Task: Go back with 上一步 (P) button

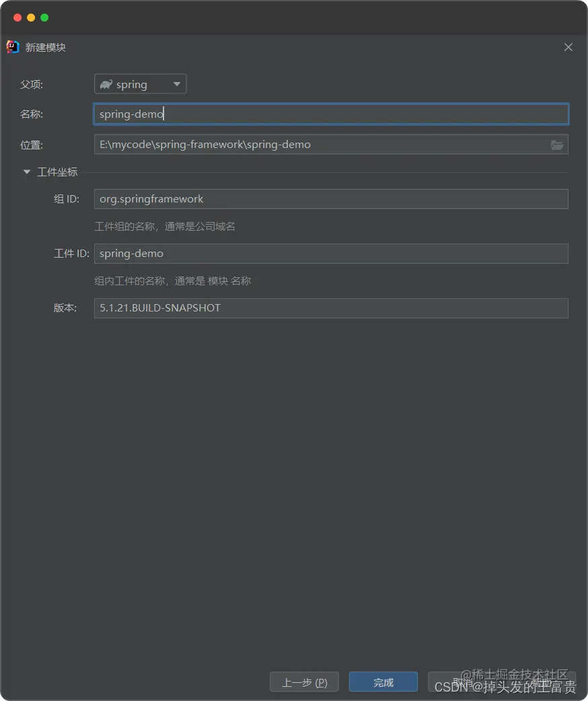Action: 304,682
